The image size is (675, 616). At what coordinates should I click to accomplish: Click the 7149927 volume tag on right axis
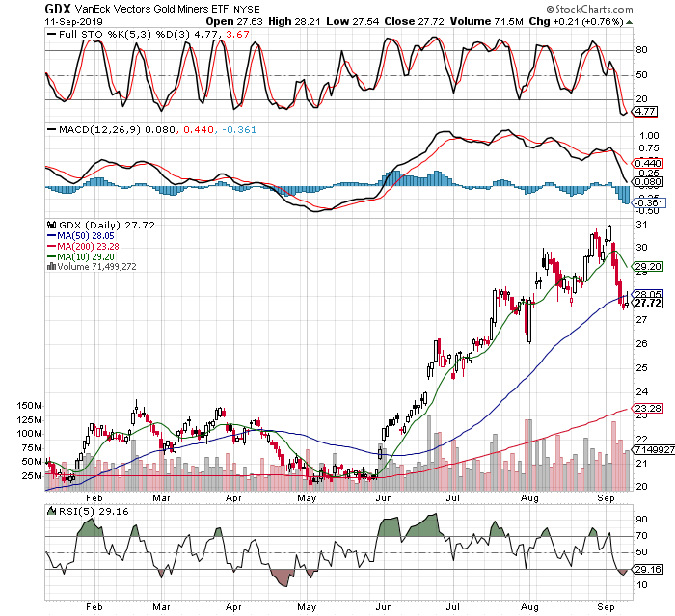pyautogui.click(x=653, y=450)
